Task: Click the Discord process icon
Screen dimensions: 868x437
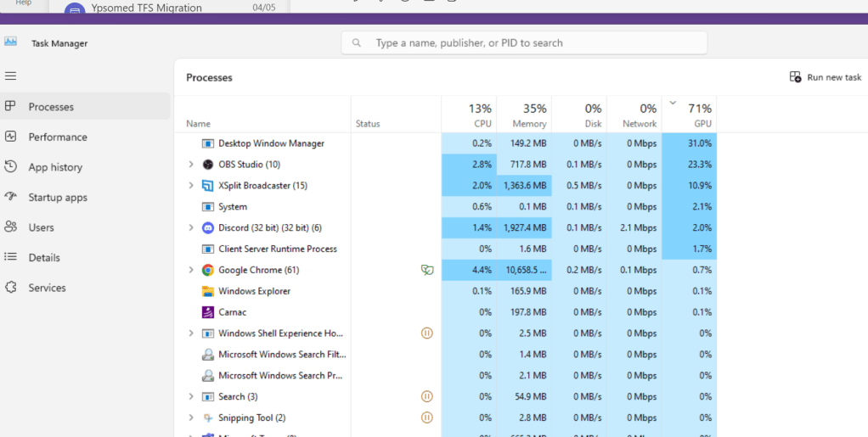Action: (x=207, y=227)
